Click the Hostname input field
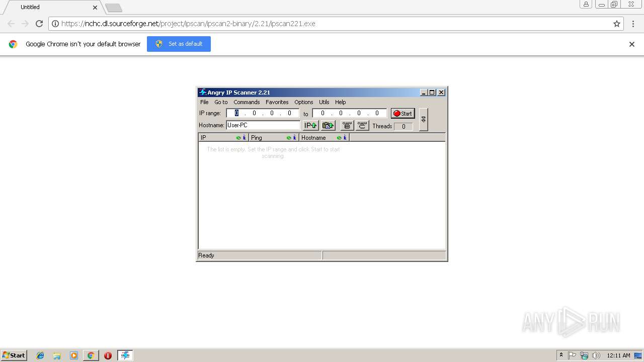644x362 pixels. point(263,125)
